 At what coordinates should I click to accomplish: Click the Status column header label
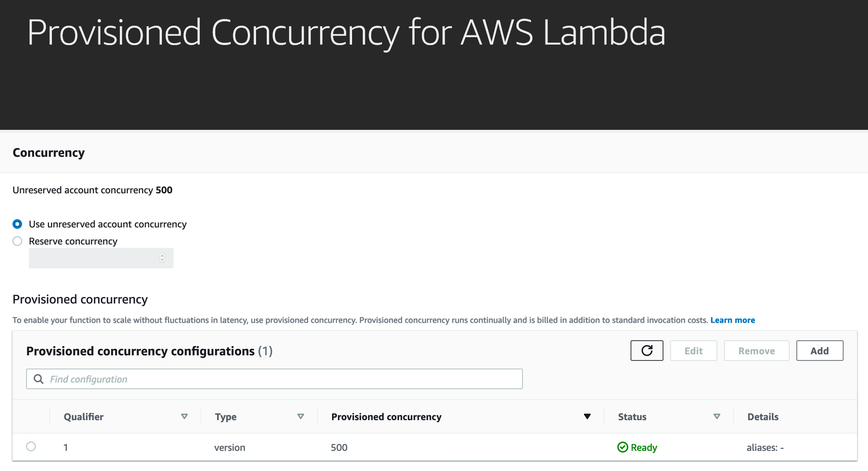pos(632,417)
